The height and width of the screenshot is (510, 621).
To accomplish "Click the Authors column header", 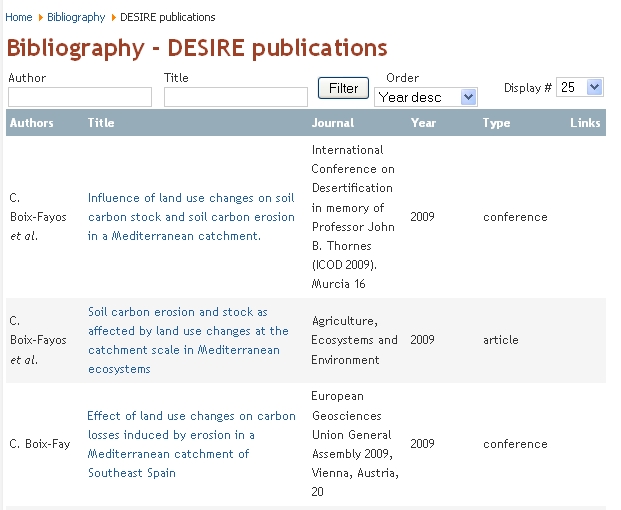I will click(31, 123).
